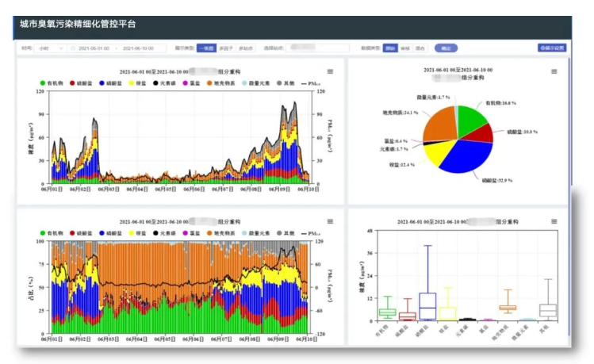Open 显示设置 display settings button
This screenshot has width=594, height=364.
[552, 48]
